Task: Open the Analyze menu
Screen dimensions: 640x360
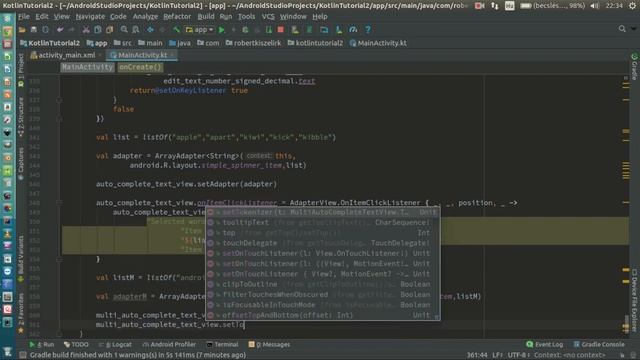Action: click(x=145, y=16)
